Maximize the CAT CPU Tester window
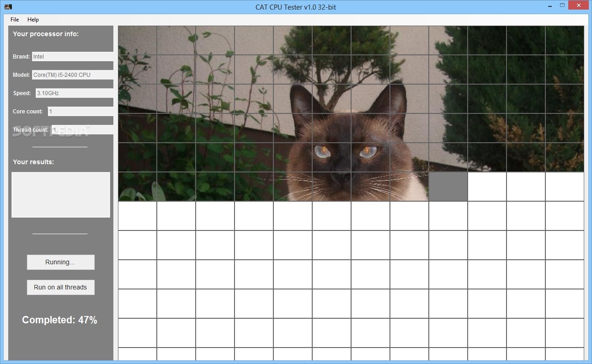592x364 pixels. (x=563, y=6)
